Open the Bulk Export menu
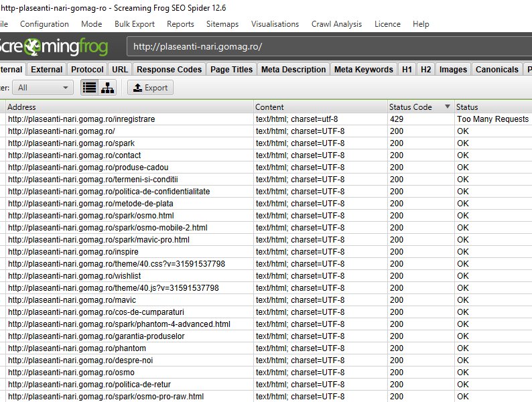532x402 pixels. click(x=135, y=24)
